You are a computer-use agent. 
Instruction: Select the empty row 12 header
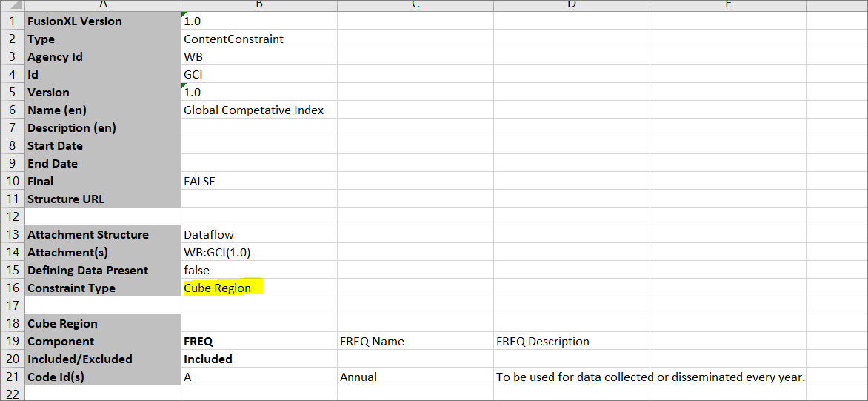[x=13, y=216]
